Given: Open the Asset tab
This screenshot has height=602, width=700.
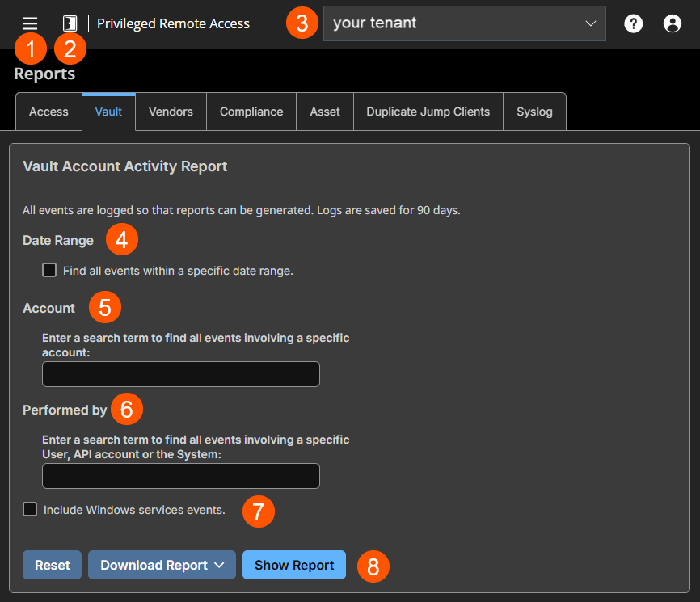Looking at the screenshot, I should [324, 112].
